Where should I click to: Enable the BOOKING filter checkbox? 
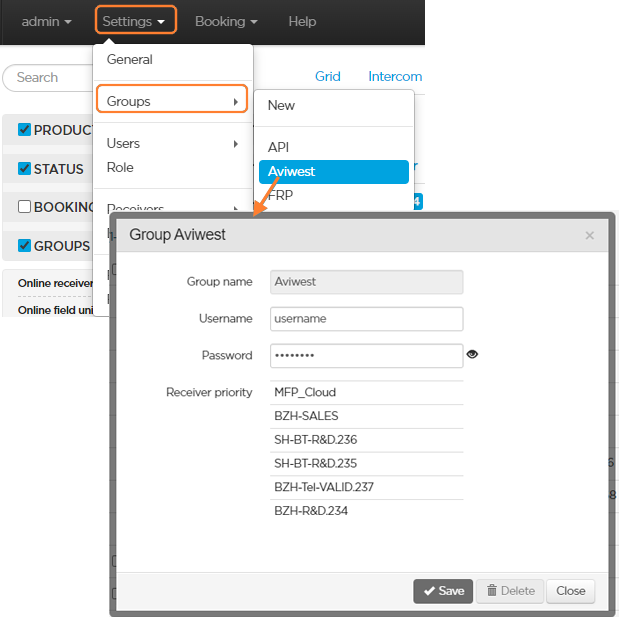(x=25, y=207)
